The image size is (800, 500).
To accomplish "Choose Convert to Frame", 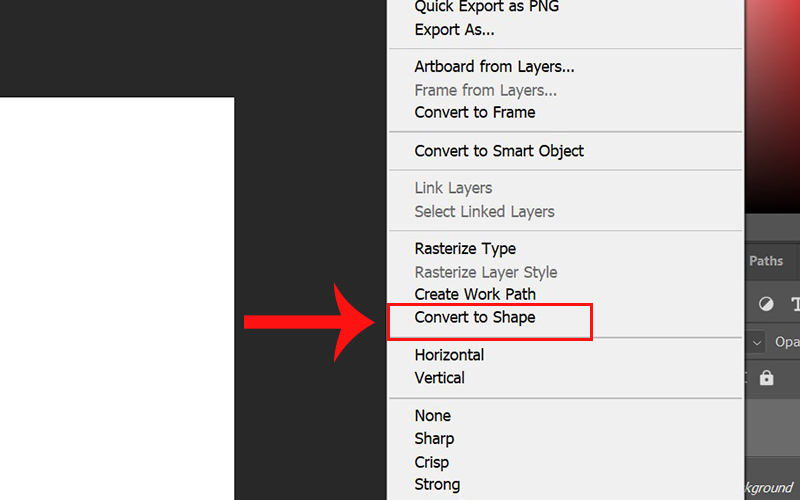I will pyautogui.click(x=474, y=112).
